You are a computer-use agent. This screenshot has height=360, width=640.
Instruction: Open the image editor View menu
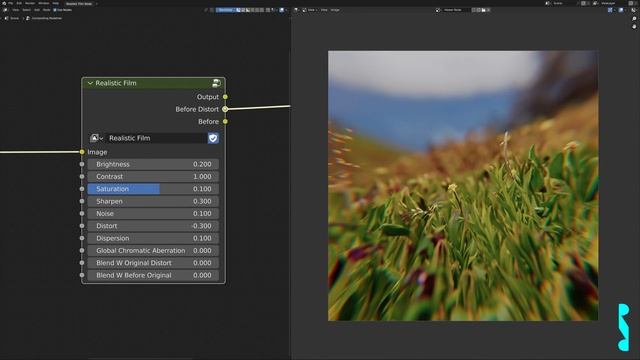[x=324, y=10]
